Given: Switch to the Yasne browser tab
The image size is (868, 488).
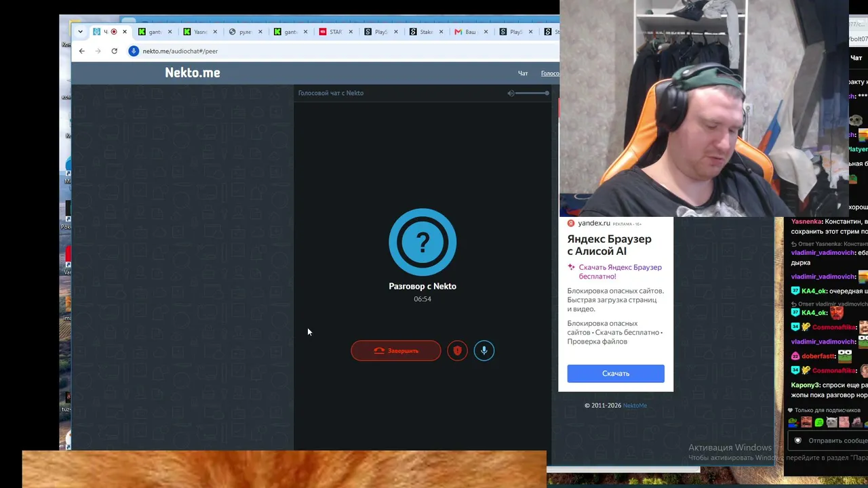Looking at the screenshot, I should point(201,32).
